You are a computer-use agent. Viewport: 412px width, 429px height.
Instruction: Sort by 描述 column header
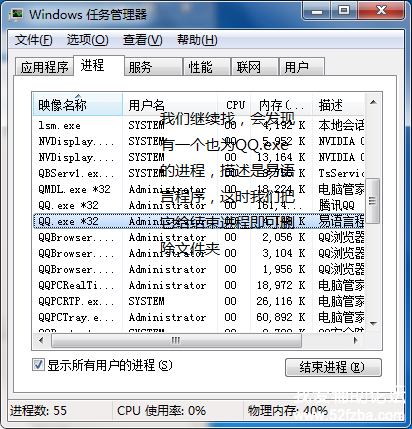(338, 105)
